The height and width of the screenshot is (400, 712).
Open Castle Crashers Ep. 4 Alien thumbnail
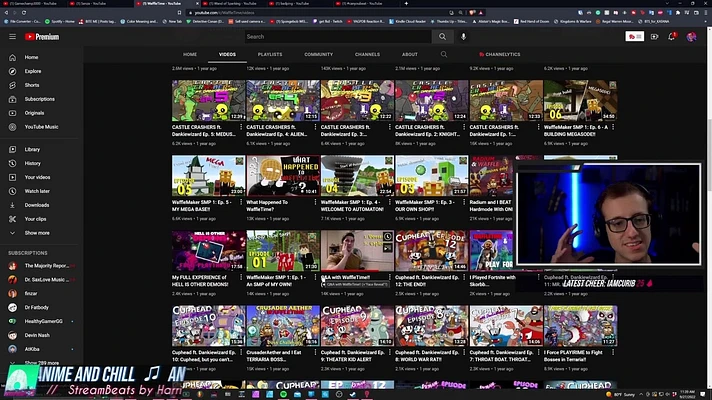point(283,100)
